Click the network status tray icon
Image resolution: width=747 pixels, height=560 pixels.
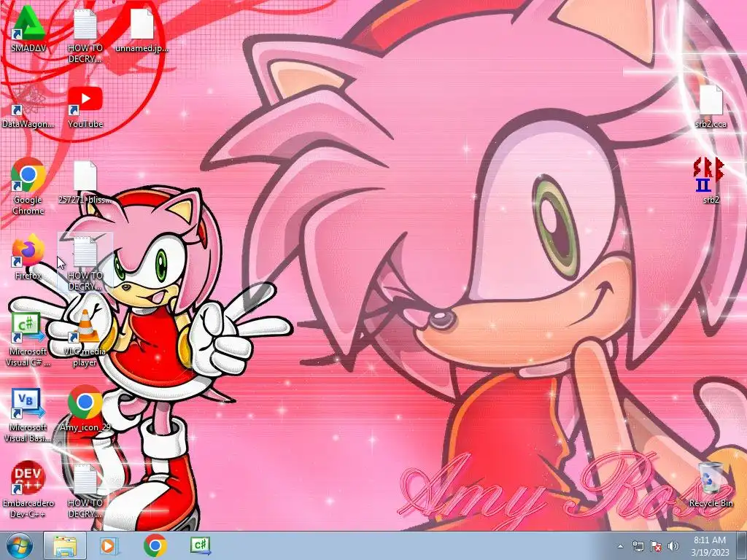(x=638, y=546)
